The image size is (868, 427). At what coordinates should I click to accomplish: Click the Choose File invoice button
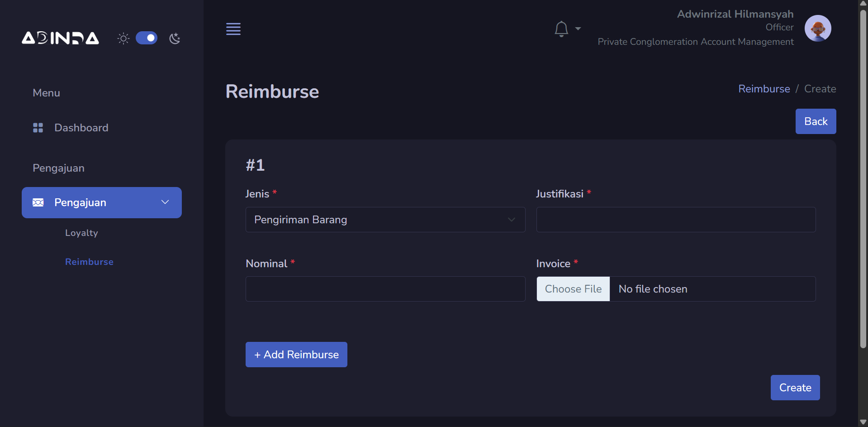pyautogui.click(x=573, y=289)
